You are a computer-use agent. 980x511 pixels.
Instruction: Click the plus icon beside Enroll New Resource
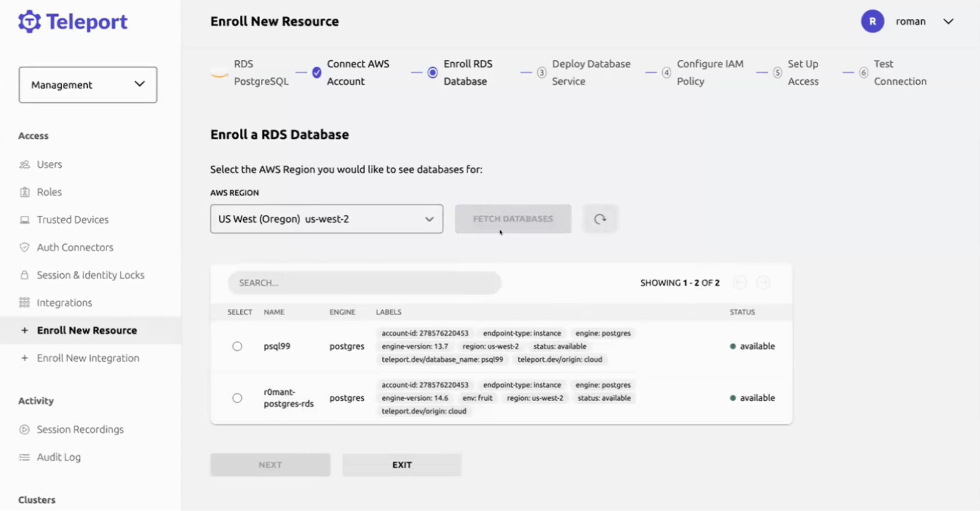(25, 330)
